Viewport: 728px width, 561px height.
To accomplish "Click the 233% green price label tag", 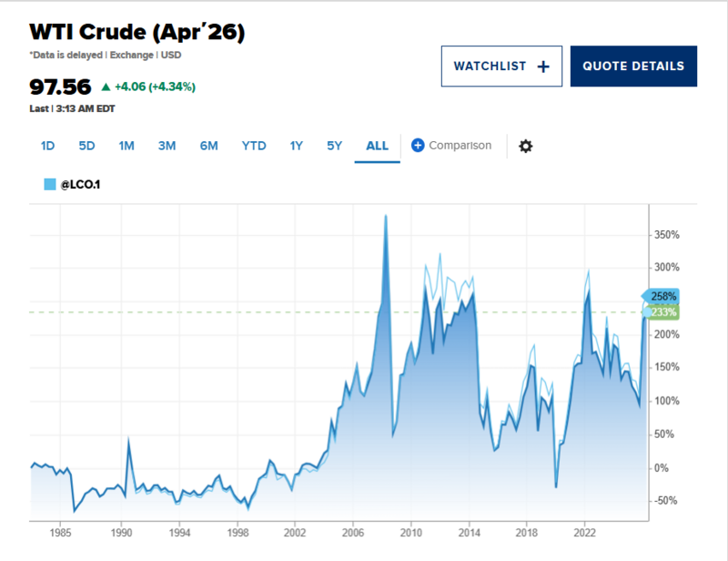I will 663,312.
